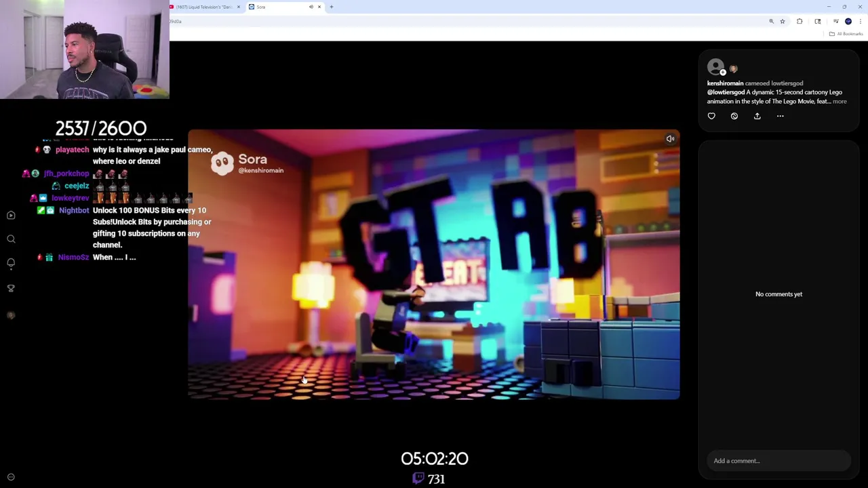The width and height of the screenshot is (868, 488).
Task: Select the NismoSz chat username
Action: [x=73, y=258]
